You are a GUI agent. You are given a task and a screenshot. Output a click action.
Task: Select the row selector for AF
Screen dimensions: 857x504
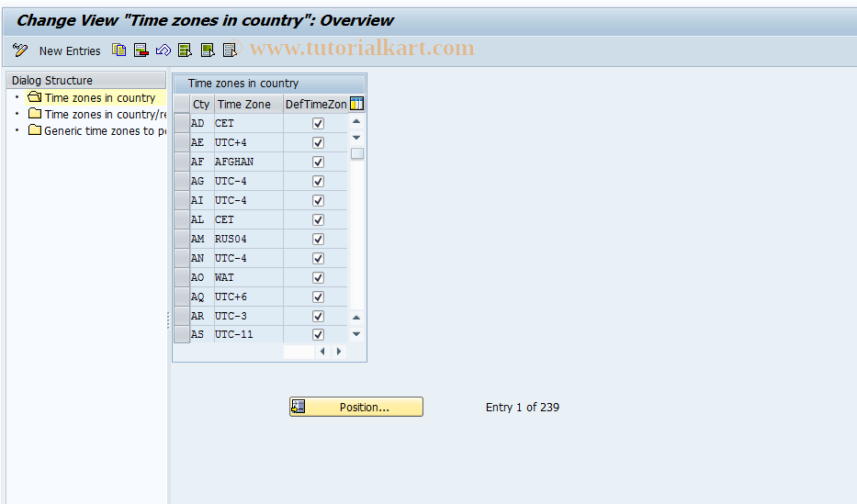pos(182,162)
